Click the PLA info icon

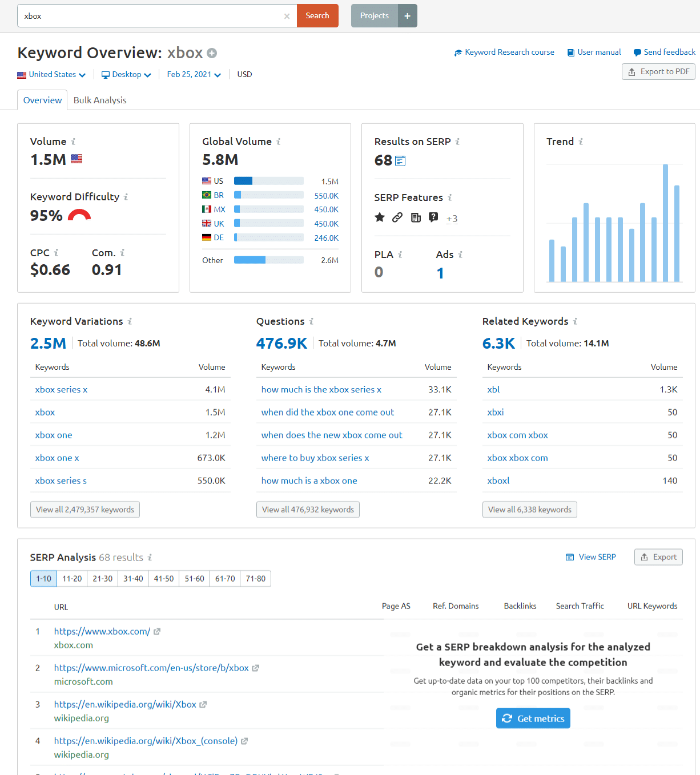[400, 255]
